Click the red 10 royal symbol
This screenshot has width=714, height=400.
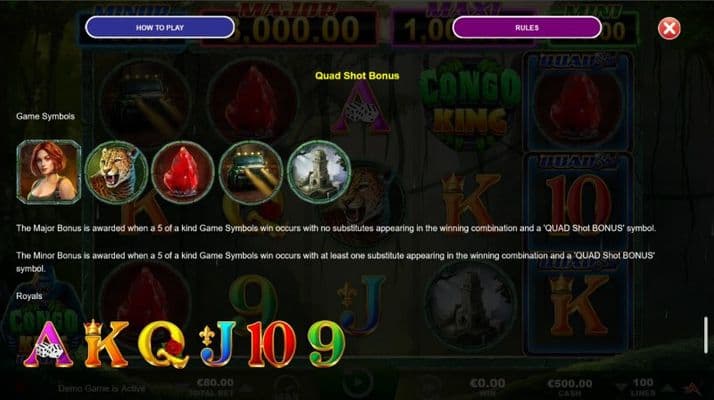point(272,344)
